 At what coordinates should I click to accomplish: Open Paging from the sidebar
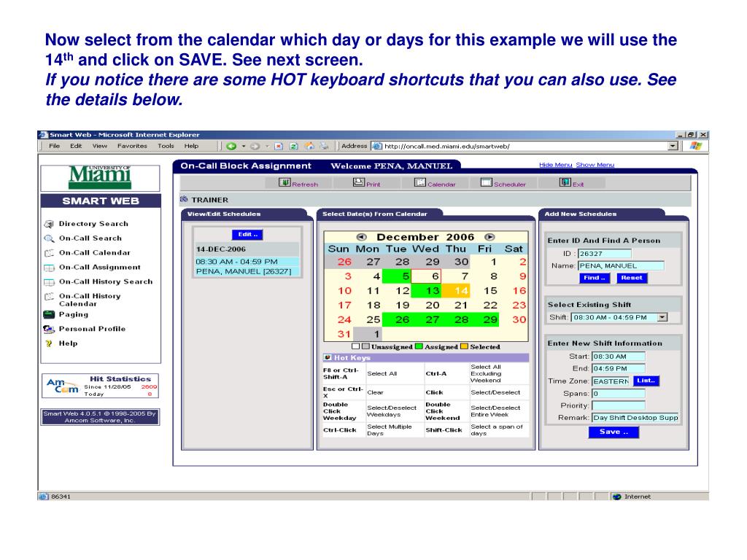tap(74, 315)
